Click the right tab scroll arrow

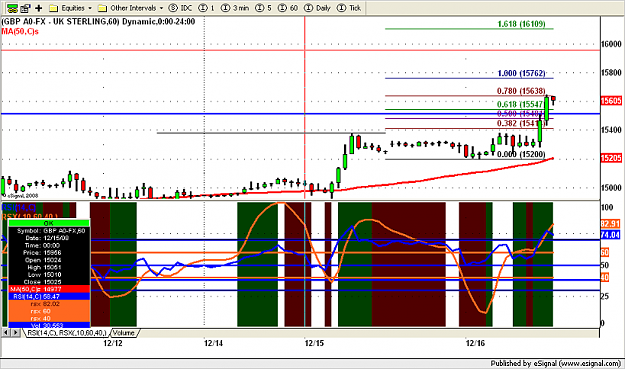point(15,332)
